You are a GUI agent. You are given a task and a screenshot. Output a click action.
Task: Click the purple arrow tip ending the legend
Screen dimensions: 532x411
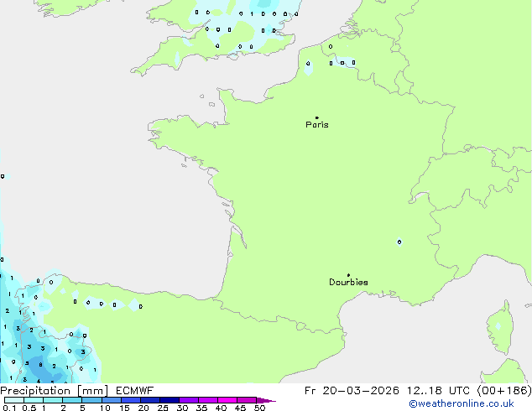click(266, 400)
